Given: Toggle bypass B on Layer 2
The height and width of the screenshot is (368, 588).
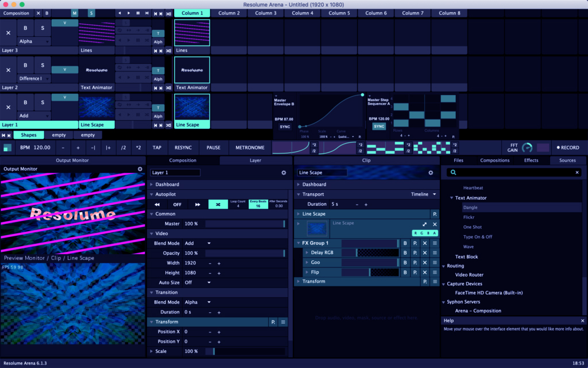Looking at the screenshot, I should tap(25, 65).
